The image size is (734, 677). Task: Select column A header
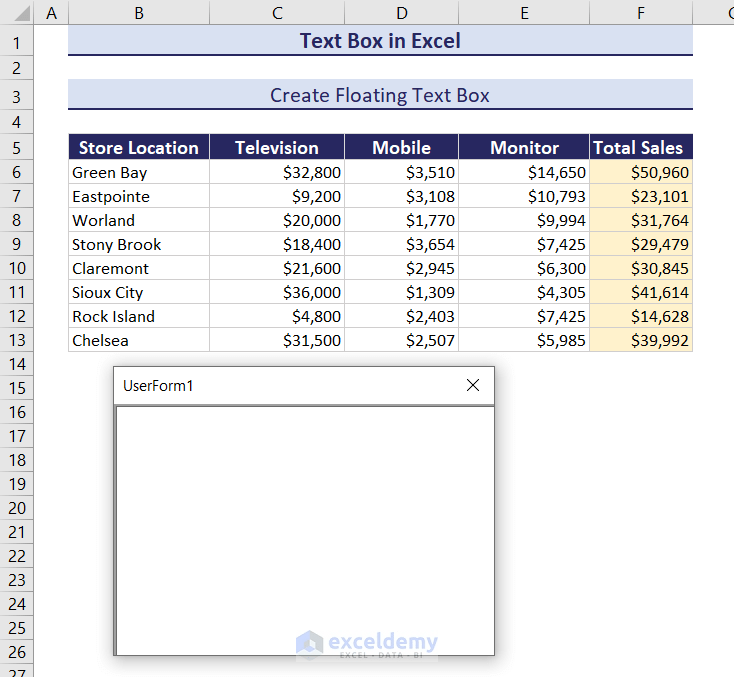[x=51, y=13]
